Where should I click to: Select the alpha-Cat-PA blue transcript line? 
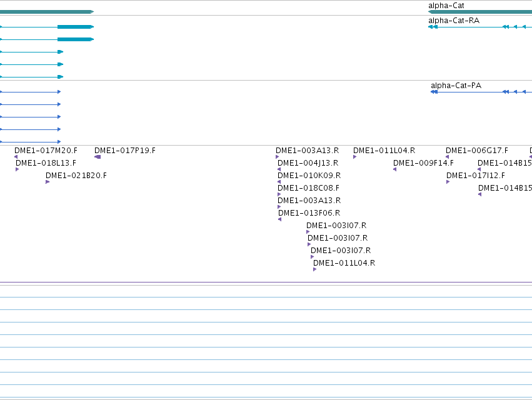click(481, 92)
